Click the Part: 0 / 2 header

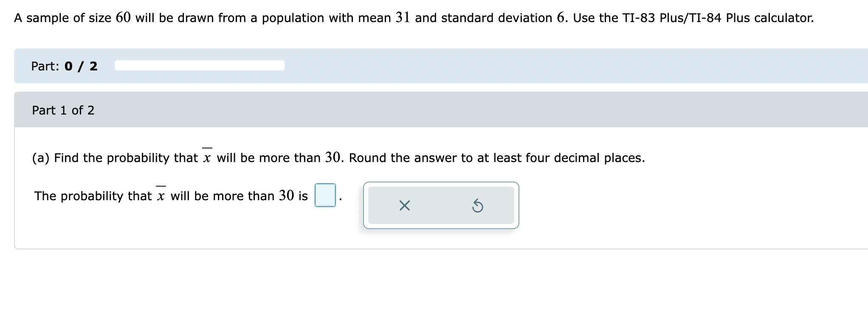point(64,66)
